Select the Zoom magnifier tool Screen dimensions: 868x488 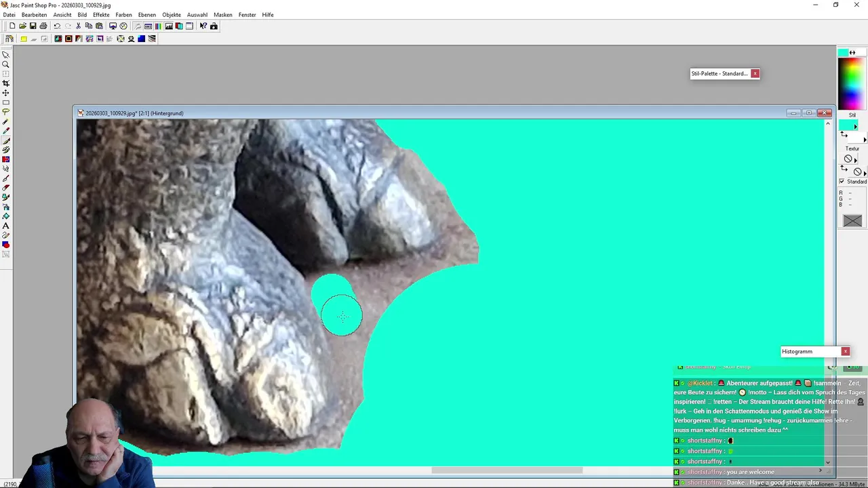coord(6,64)
